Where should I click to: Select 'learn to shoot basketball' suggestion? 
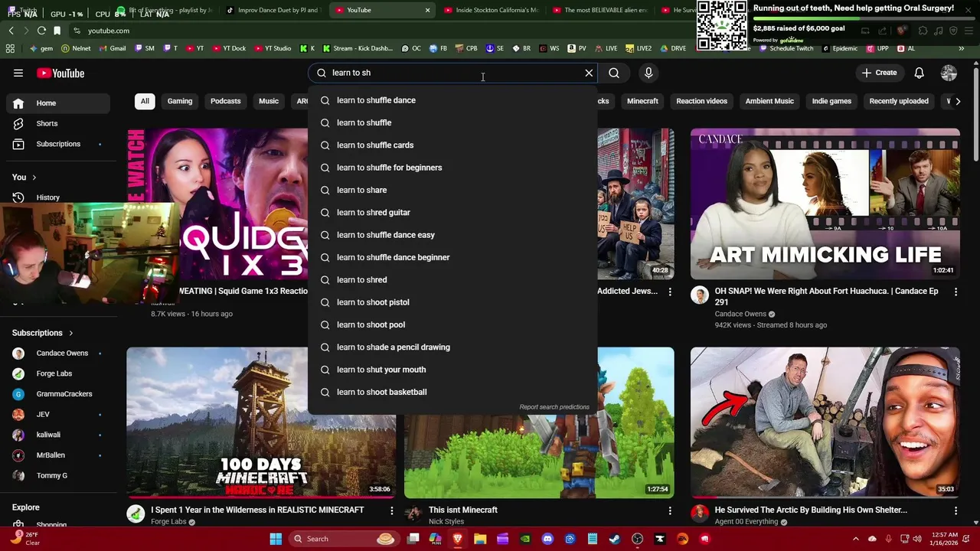(452, 392)
